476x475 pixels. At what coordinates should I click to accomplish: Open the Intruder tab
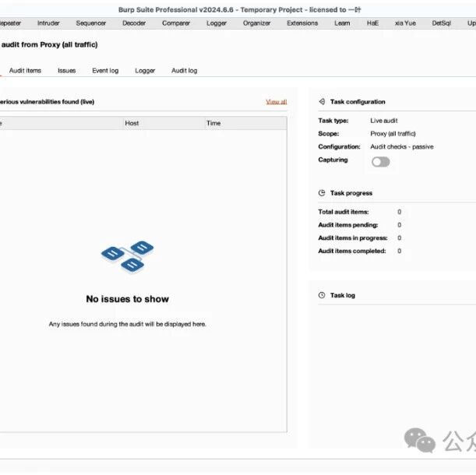coord(48,23)
